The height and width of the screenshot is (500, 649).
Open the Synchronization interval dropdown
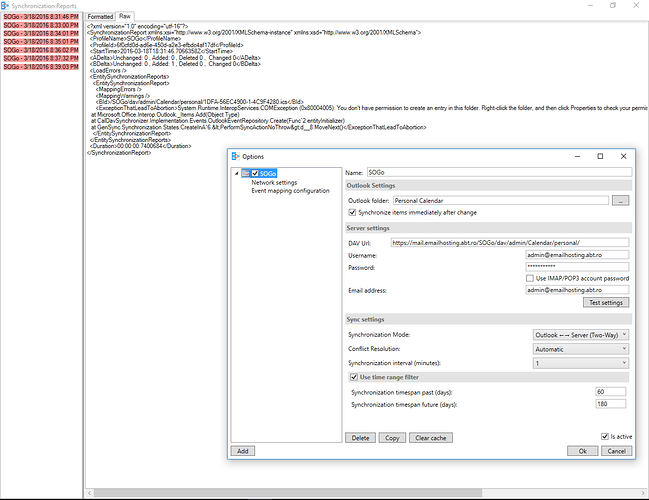pos(581,363)
